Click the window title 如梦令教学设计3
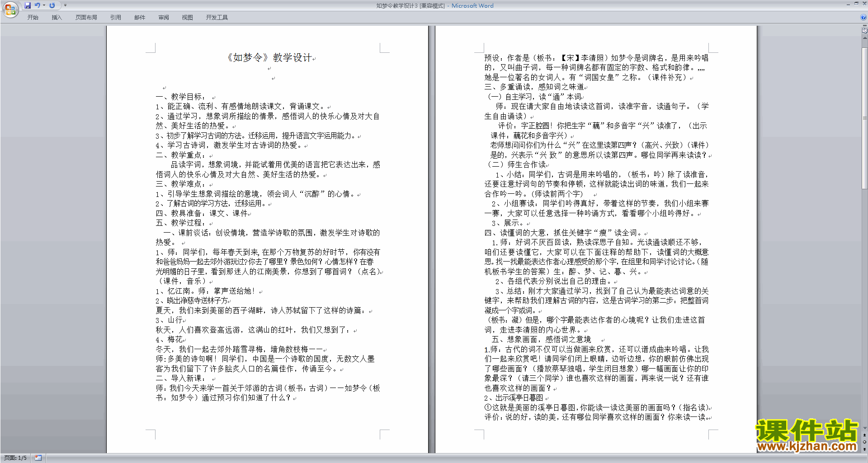Viewport: 868px width, 463px height. [x=396, y=5]
